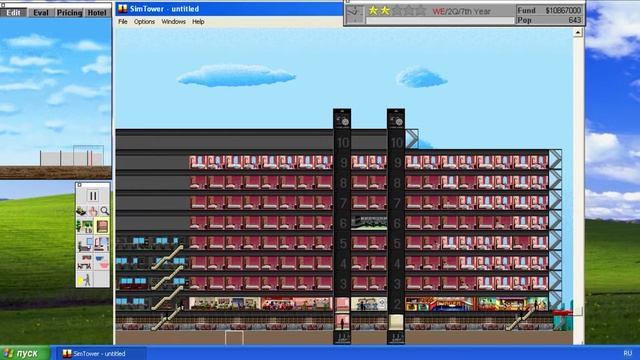
Task: Click the housekeeping room on floor 6
Action: tap(369, 223)
